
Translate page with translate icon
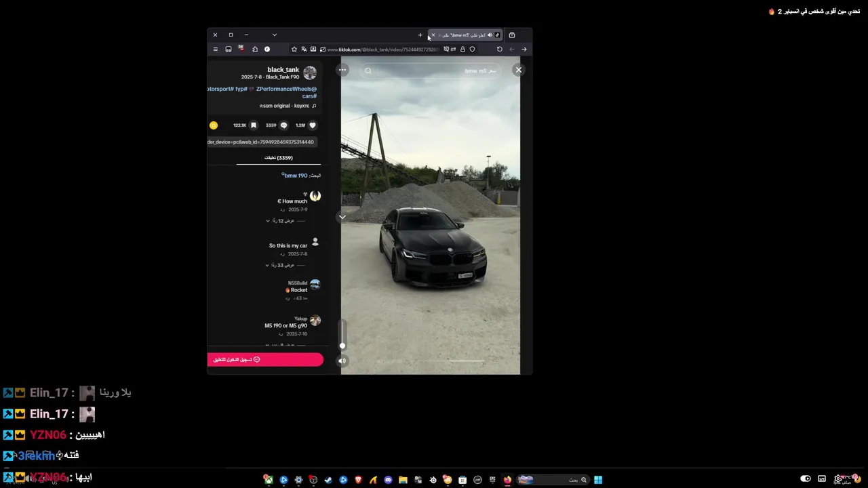pos(304,49)
